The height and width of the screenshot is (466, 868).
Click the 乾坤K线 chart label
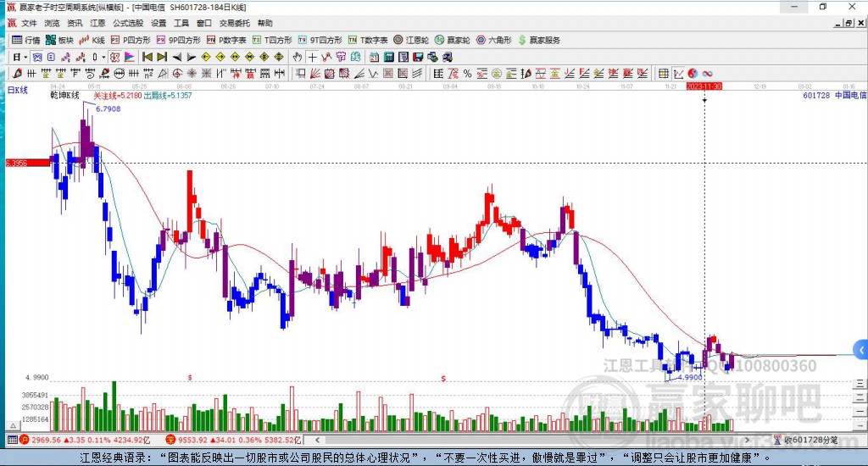tap(64, 96)
